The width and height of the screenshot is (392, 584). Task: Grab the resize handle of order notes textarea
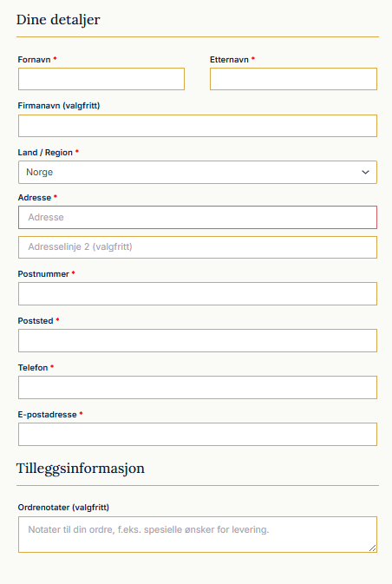[373, 548]
